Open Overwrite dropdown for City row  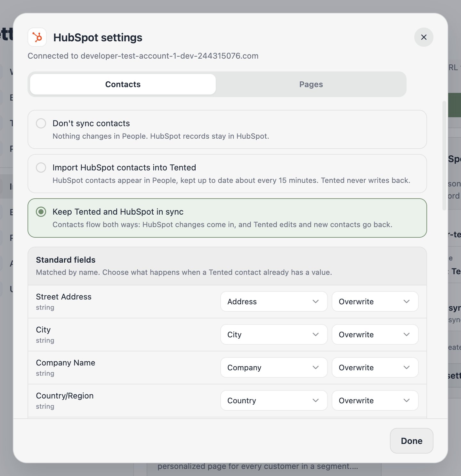tap(375, 334)
